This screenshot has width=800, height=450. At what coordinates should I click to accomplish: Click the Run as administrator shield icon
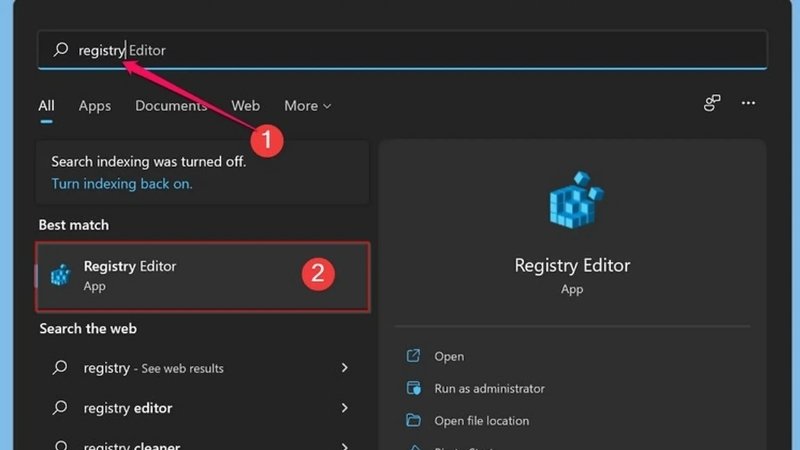[x=413, y=388]
